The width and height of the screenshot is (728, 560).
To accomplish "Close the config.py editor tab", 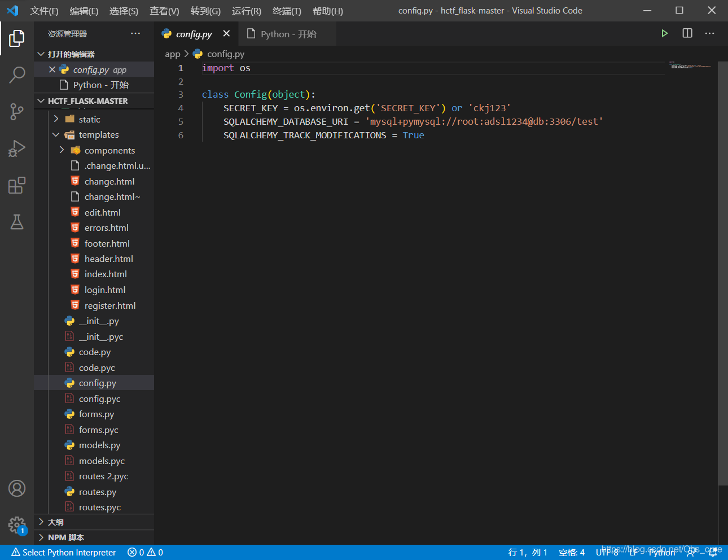I will [x=226, y=34].
